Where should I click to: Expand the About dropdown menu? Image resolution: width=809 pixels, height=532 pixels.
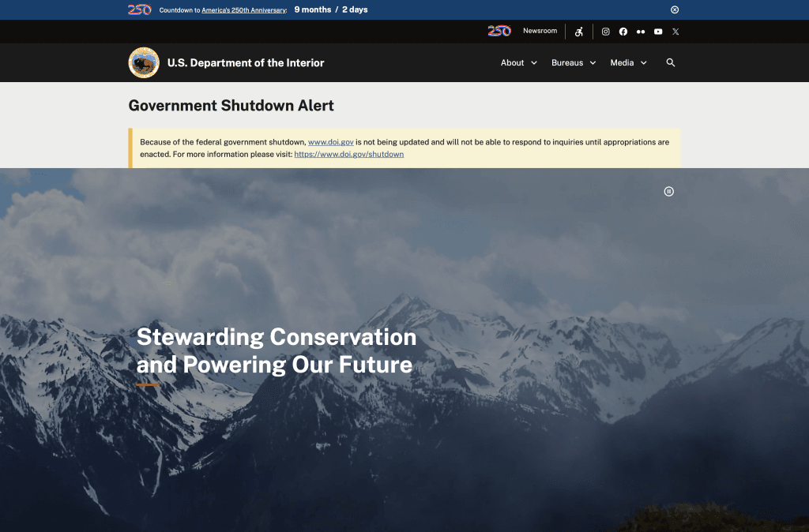pyautogui.click(x=519, y=62)
